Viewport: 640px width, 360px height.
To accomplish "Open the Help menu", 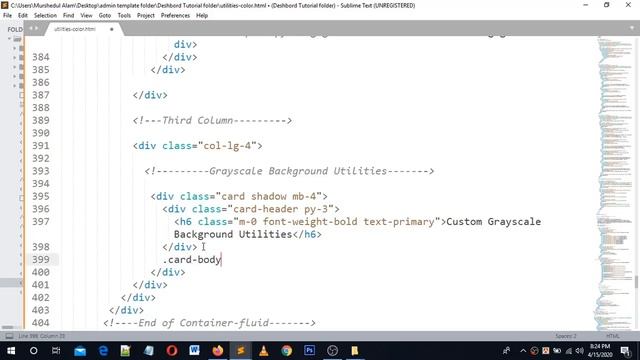I will pyautogui.click(x=202, y=16).
